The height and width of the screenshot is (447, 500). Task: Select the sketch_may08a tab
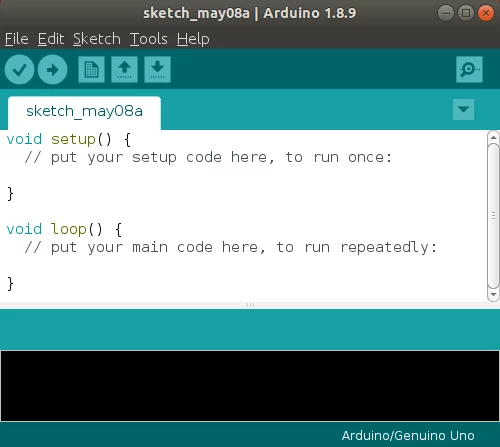84,112
